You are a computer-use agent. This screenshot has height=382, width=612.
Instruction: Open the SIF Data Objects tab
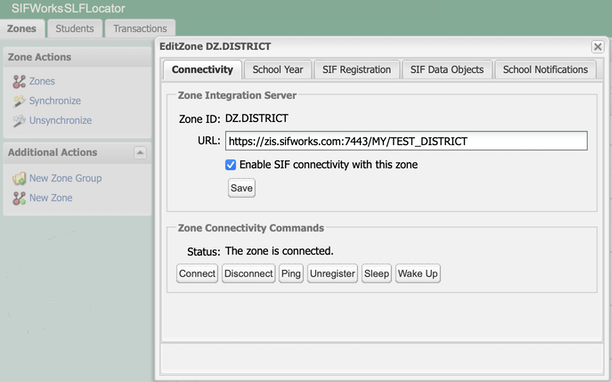447,69
